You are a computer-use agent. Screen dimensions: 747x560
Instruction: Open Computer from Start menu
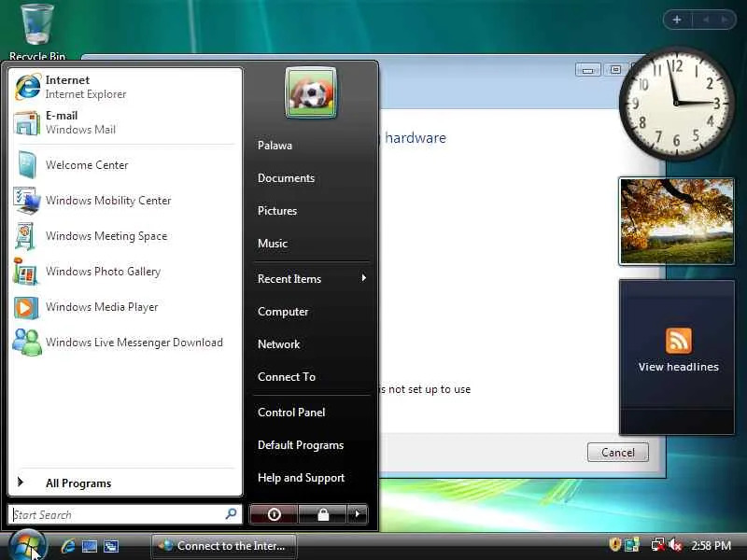point(283,312)
